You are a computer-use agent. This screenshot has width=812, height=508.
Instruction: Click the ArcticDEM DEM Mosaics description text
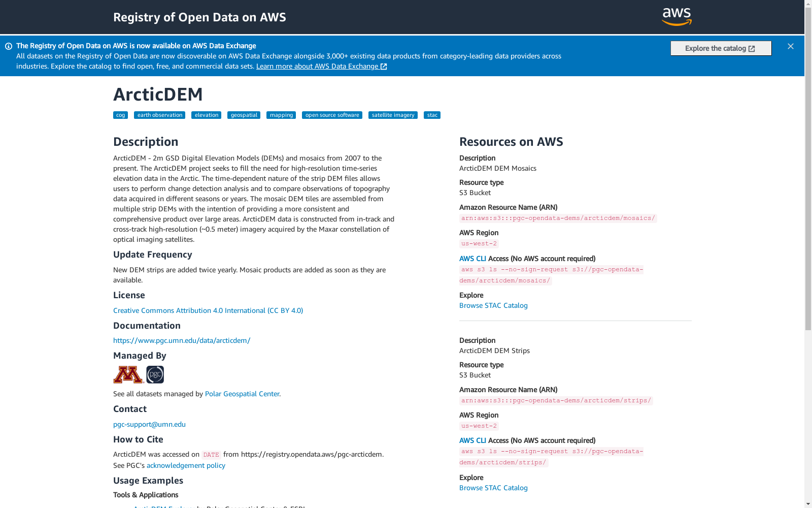[x=498, y=169]
